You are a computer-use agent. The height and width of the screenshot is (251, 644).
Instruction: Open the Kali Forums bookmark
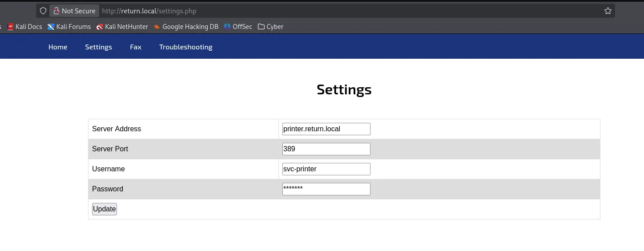[69, 27]
